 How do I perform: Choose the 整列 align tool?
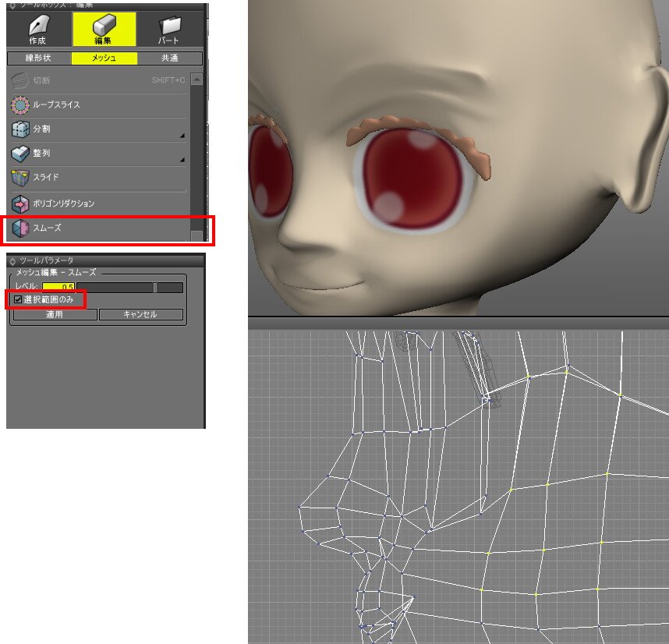[98, 153]
